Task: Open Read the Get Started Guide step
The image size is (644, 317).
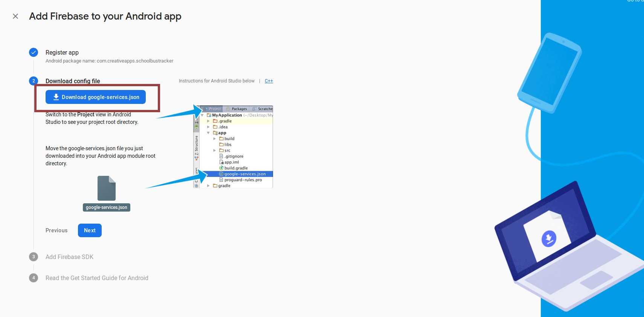Action: [97, 278]
